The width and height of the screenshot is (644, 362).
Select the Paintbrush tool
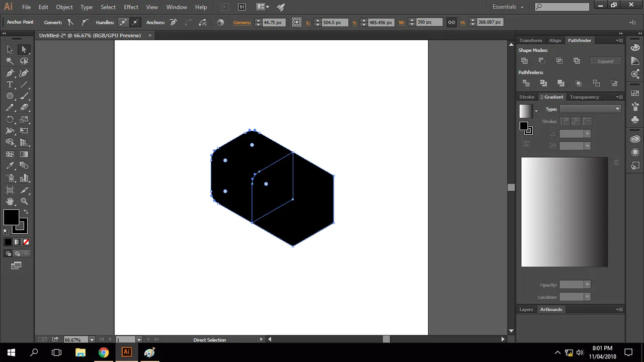(24, 96)
